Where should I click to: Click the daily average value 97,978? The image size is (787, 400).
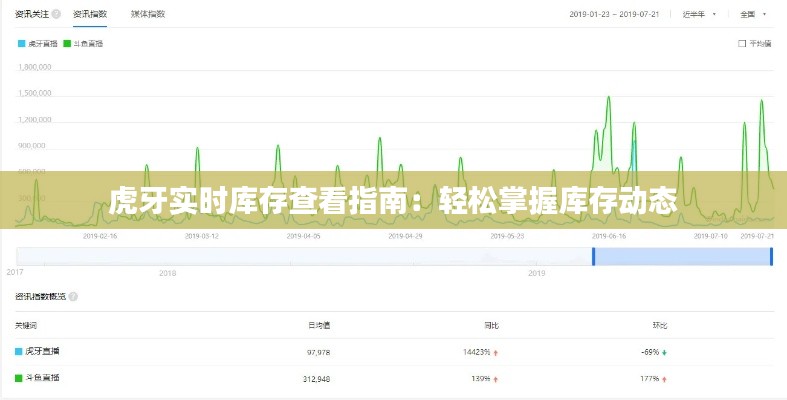[318, 352]
